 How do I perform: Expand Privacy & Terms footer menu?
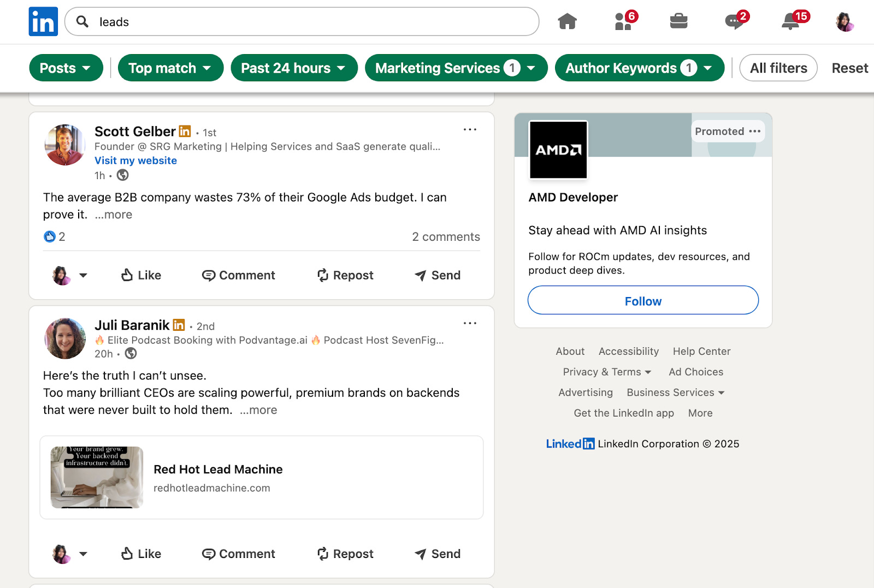coord(607,372)
